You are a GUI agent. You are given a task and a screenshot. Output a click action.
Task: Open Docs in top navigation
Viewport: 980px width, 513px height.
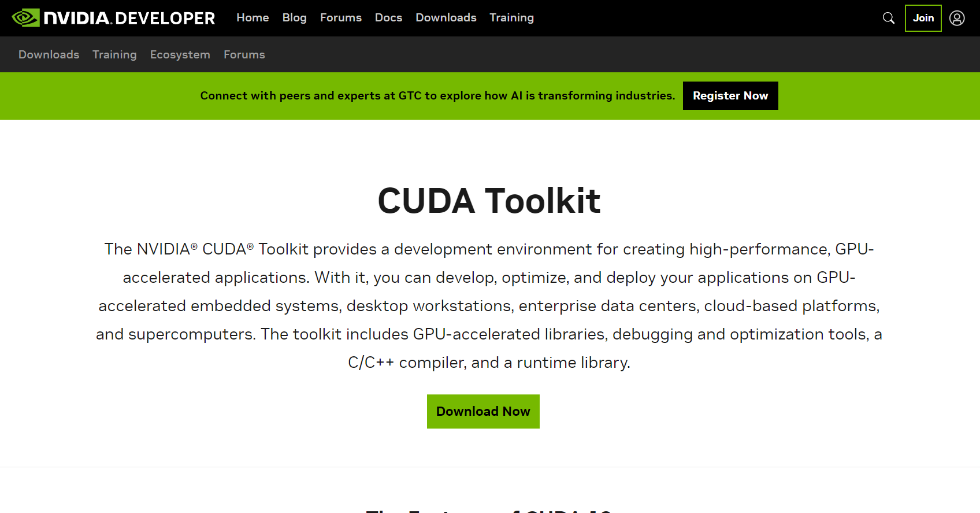coord(388,18)
